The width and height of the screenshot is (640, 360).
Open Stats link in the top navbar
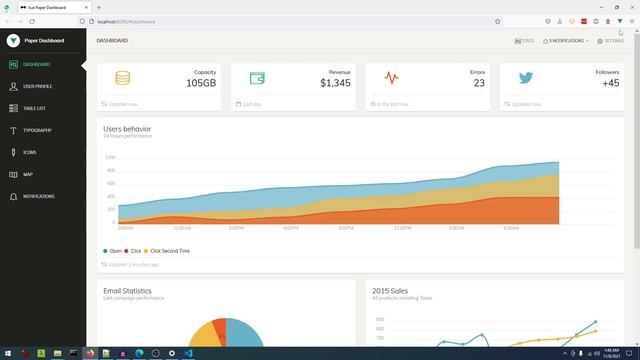point(524,41)
